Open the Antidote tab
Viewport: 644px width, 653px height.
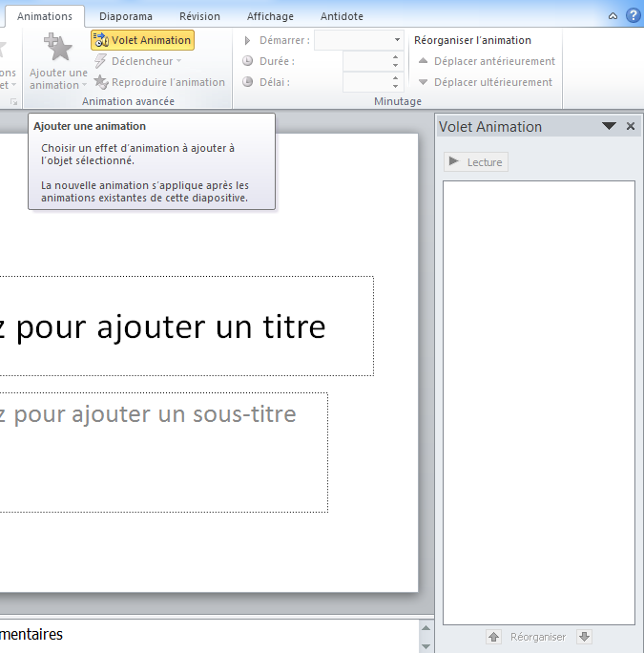(x=342, y=16)
